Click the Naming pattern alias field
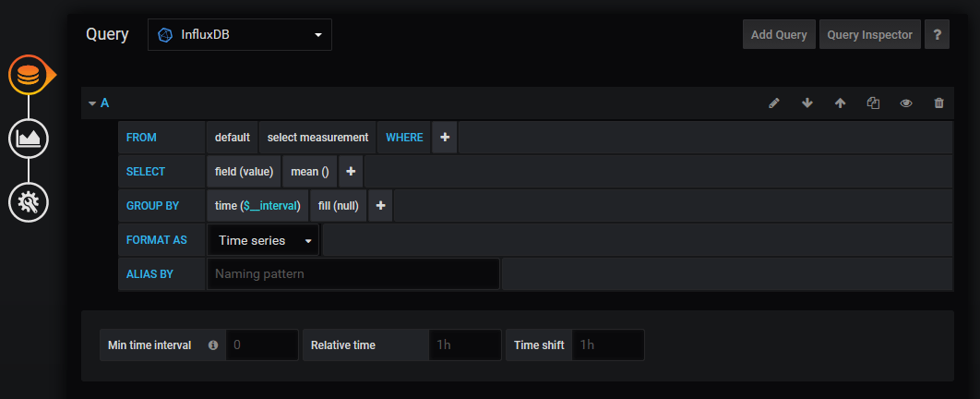 tap(353, 274)
